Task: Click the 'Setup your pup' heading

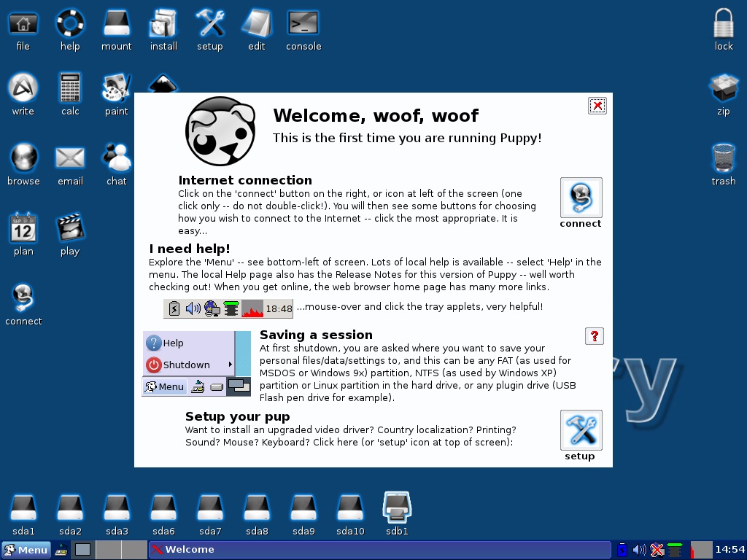Action: coord(237,416)
